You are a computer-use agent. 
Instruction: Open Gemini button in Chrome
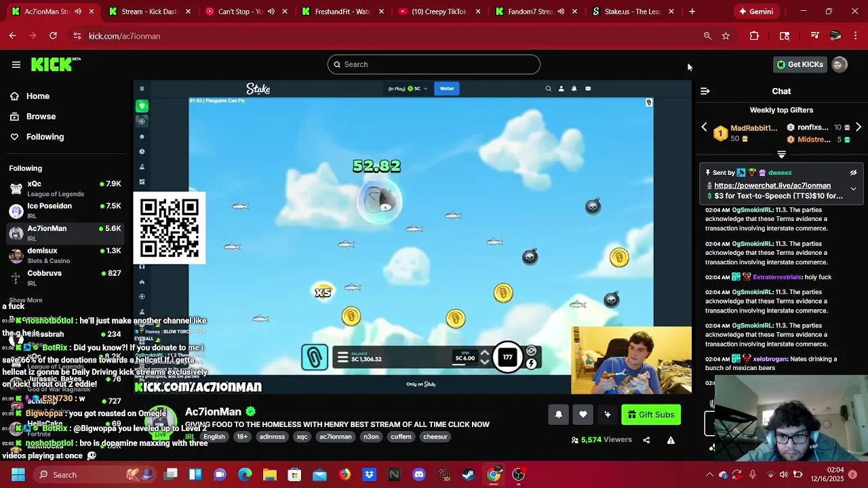756,12
